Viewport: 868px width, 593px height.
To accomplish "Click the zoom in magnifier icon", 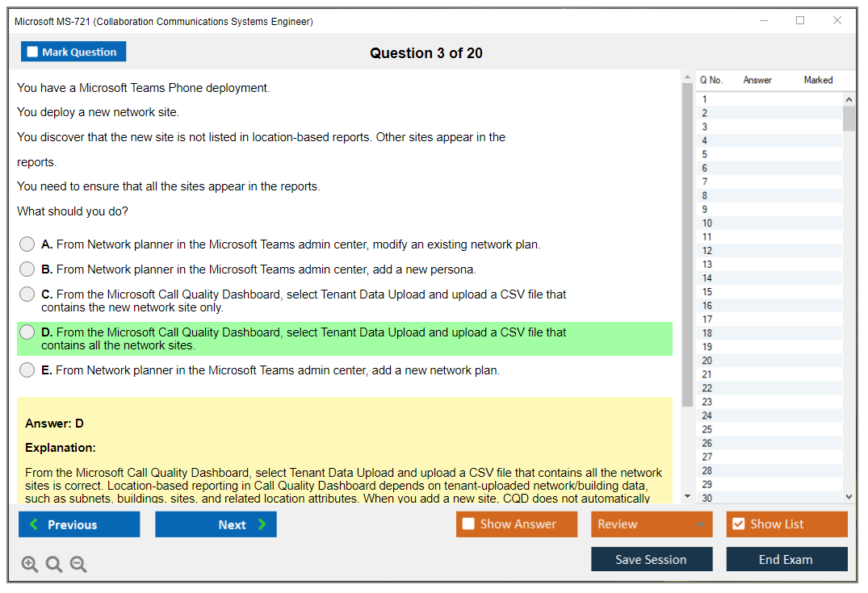I will [x=29, y=564].
